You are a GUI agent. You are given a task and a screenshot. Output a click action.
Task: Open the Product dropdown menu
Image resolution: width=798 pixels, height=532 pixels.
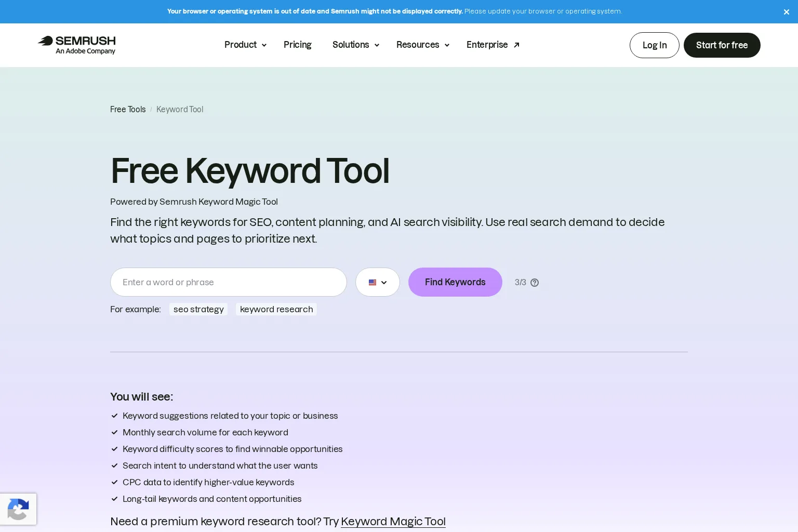[245, 45]
